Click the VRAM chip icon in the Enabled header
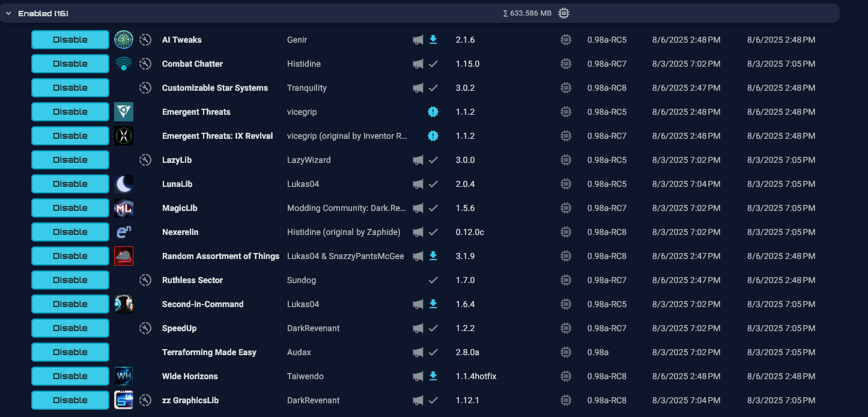This screenshot has width=868, height=417. (x=563, y=13)
